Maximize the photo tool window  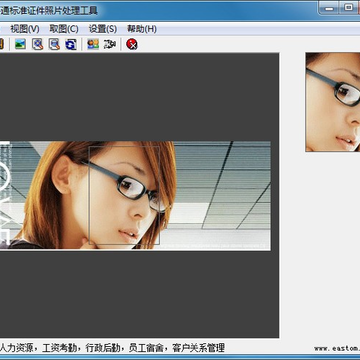coord(349,8)
